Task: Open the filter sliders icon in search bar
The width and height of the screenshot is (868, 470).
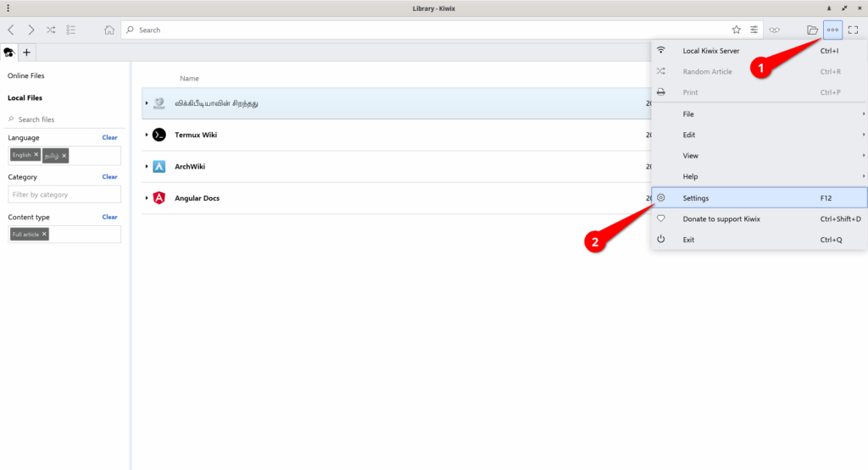Action: 754,30
